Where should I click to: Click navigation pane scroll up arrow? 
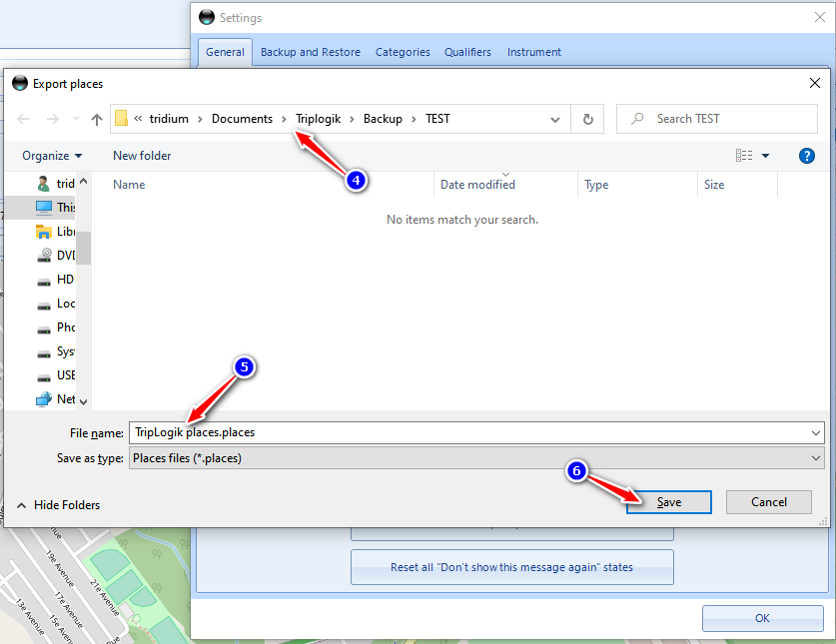(83, 182)
